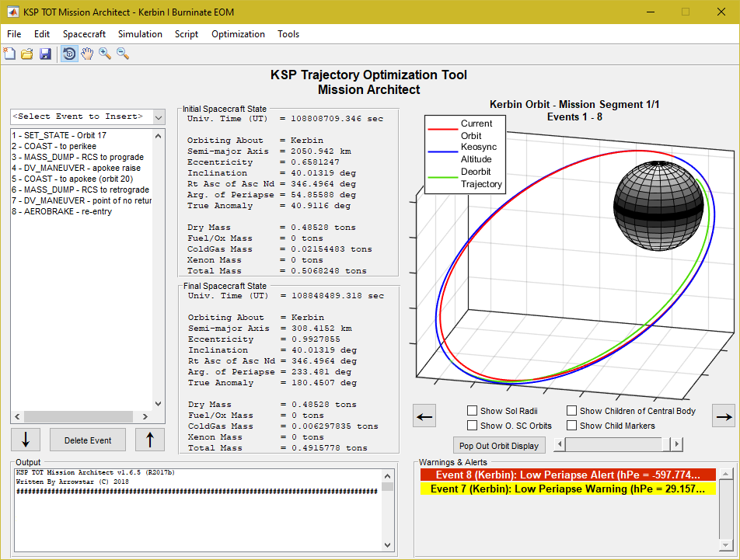Click initial Semi-major Axis value 2050.942 km
740x560 pixels.
coord(321,151)
